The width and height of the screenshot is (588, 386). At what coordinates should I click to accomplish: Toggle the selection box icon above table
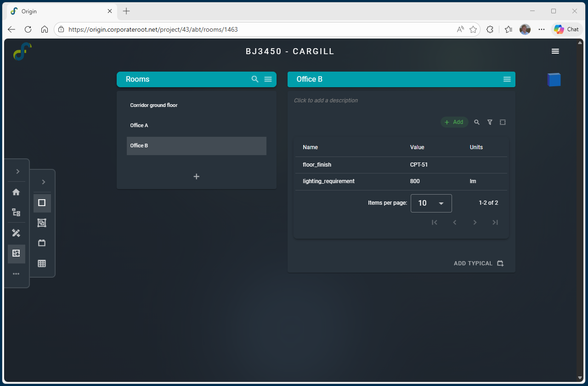(503, 123)
